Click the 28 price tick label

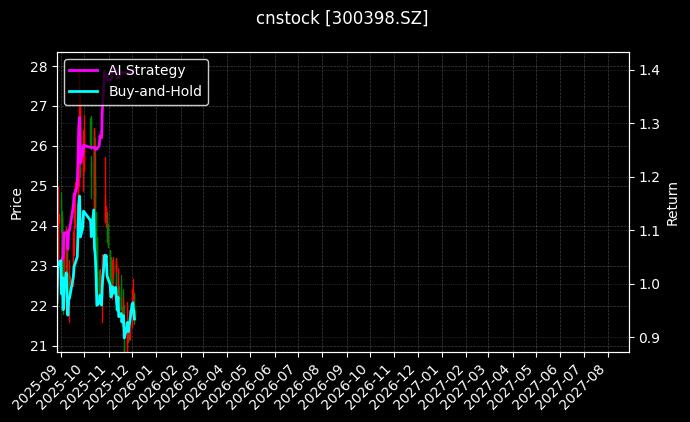tap(38, 67)
